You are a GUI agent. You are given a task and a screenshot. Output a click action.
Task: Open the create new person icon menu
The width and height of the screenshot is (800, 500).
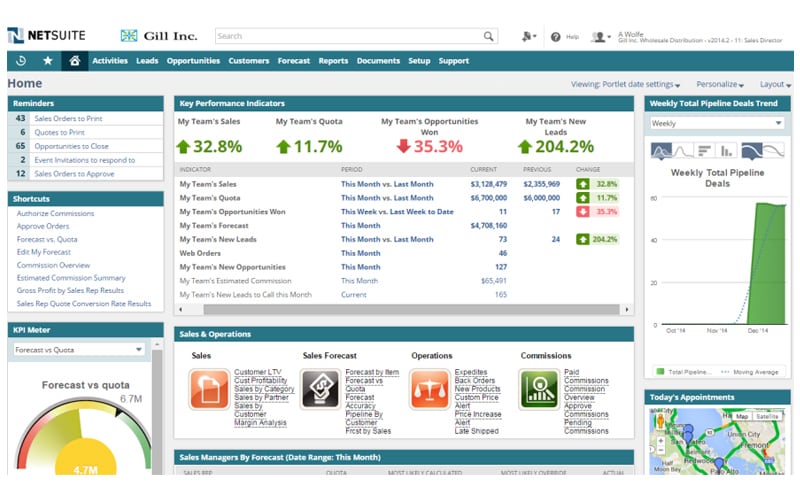click(529, 36)
